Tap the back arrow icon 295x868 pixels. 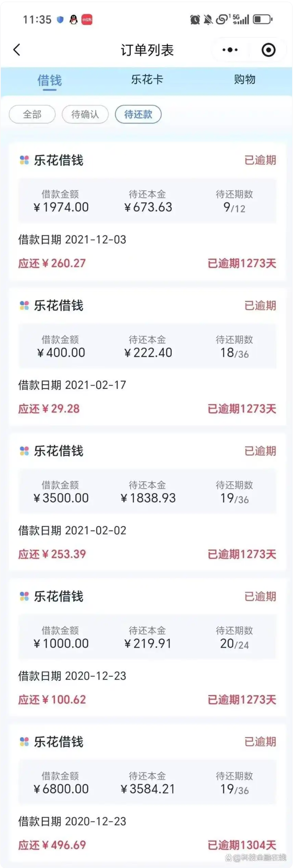pyautogui.click(x=17, y=50)
